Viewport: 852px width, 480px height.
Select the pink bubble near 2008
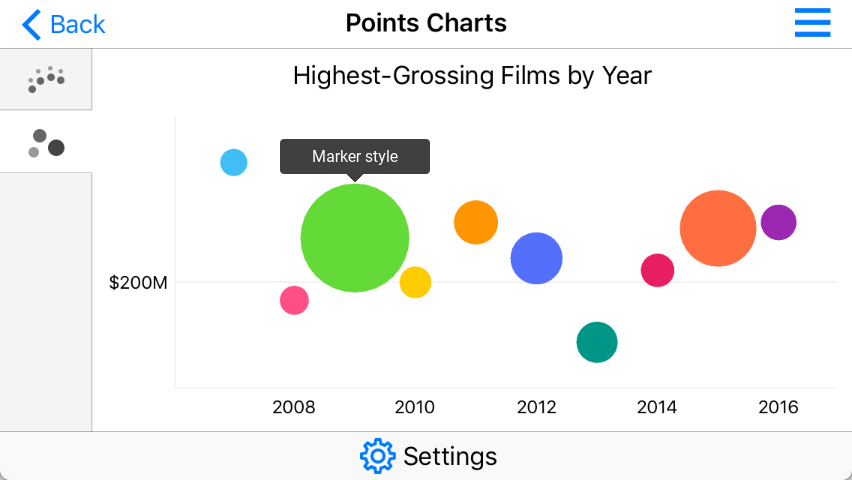294,300
